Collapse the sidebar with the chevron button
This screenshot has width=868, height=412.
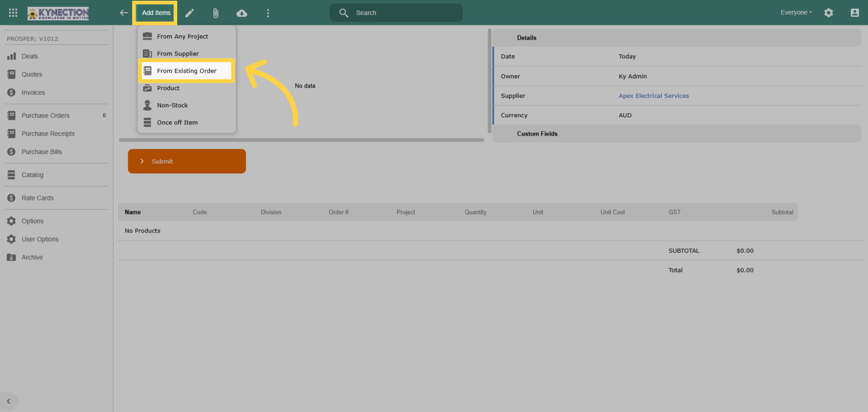pyautogui.click(x=9, y=401)
